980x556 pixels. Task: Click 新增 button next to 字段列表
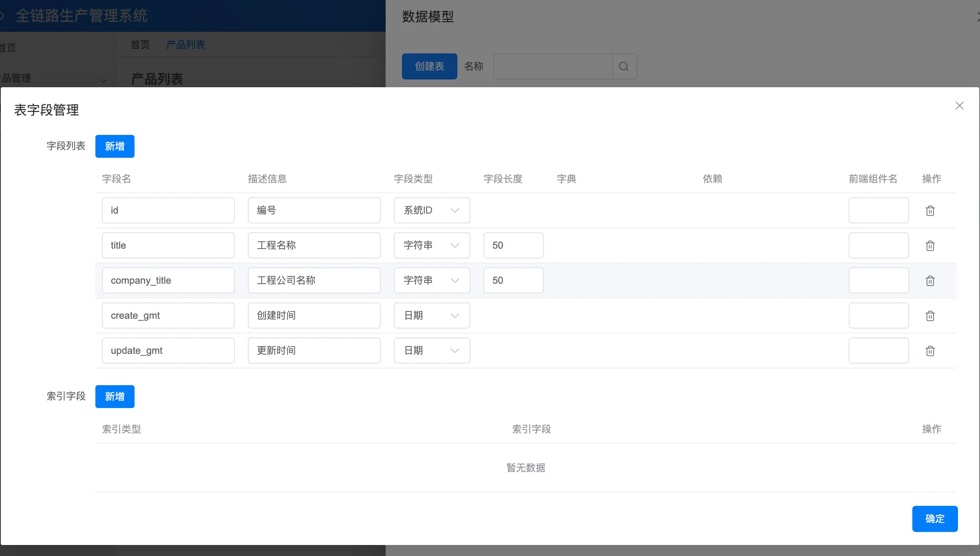[115, 146]
